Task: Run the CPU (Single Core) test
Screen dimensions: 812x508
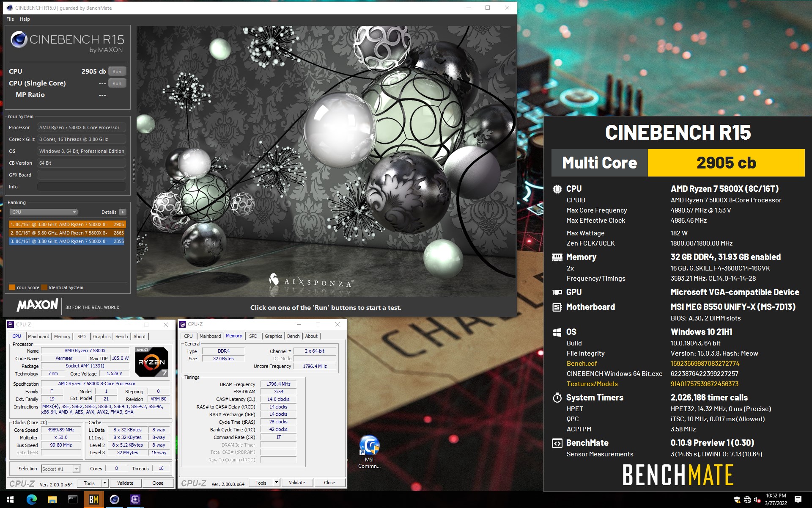Action: (x=117, y=83)
